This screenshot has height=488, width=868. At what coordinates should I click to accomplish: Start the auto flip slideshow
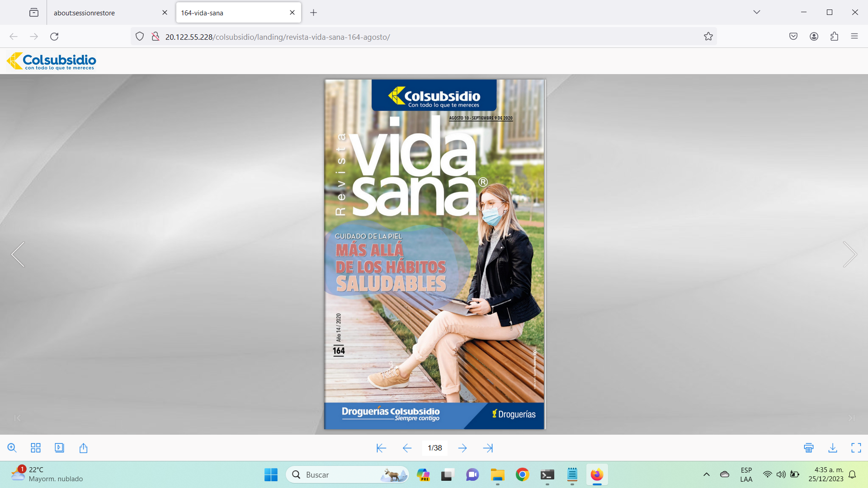(59, 448)
